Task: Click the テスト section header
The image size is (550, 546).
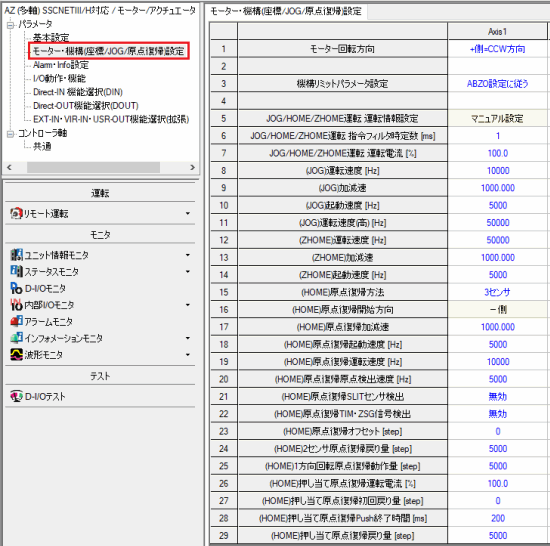Action: [100, 376]
